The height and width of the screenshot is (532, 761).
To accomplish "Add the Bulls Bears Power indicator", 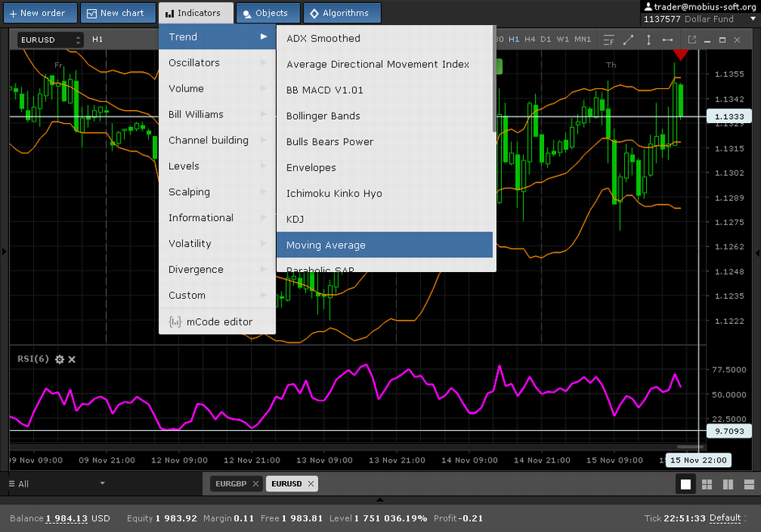I will click(x=385, y=142).
